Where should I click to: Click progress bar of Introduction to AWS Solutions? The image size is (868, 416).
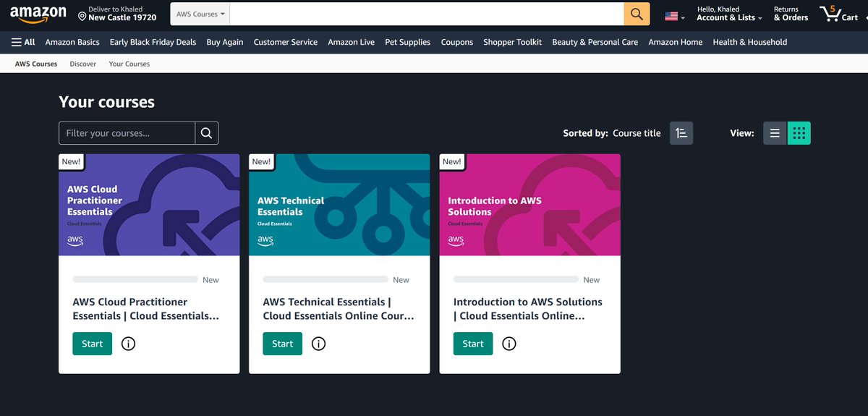(516, 279)
